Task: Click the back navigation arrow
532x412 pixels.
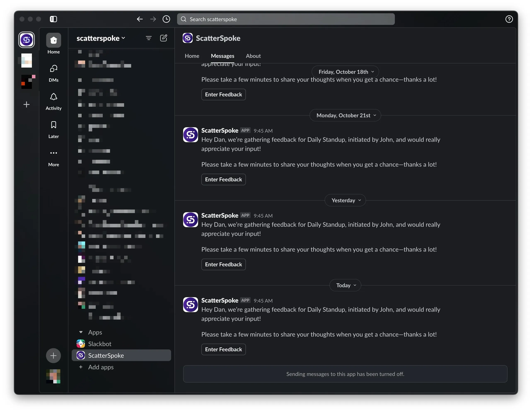Action: pos(140,19)
